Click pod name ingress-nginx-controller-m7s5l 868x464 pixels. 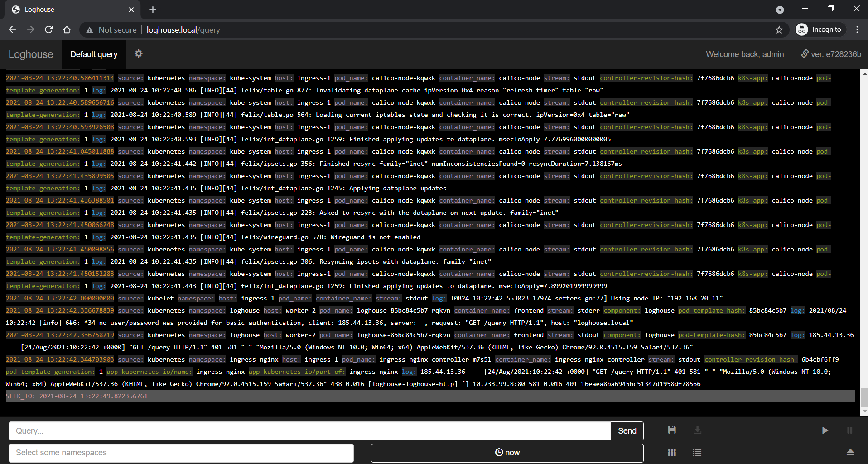click(435, 360)
